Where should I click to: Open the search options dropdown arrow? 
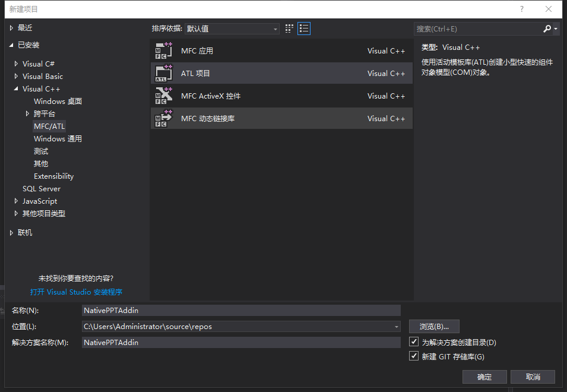click(x=556, y=29)
